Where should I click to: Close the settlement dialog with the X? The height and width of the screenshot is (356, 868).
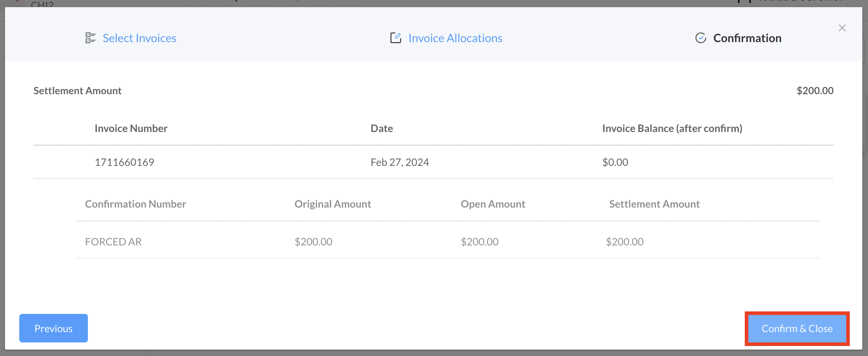[842, 28]
